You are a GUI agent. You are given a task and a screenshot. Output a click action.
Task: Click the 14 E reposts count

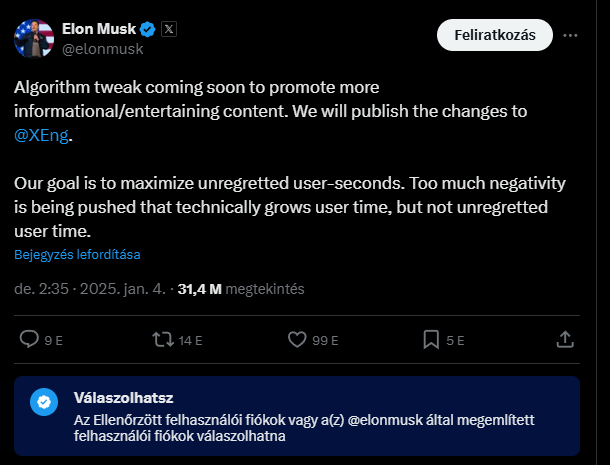[190, 340]
